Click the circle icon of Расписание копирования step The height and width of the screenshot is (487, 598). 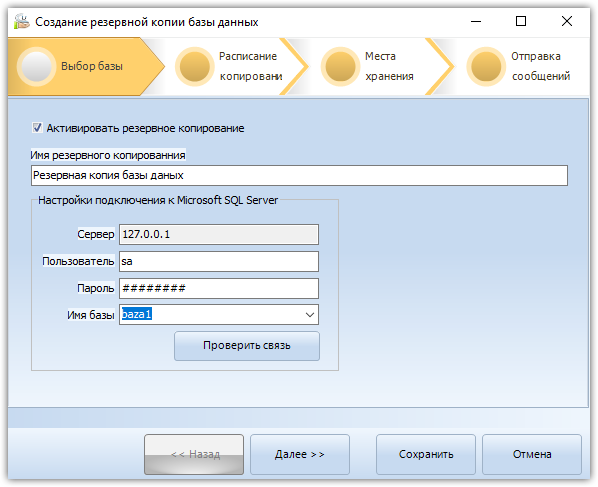pyautogui.click(x=195, y=66)
